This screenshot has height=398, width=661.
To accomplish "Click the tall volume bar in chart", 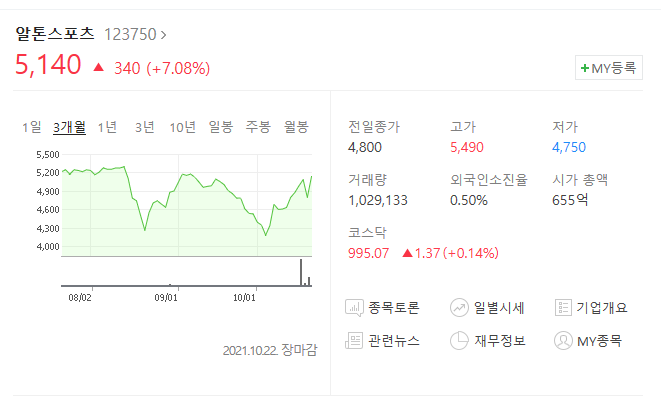I will (x=301, y=272).
